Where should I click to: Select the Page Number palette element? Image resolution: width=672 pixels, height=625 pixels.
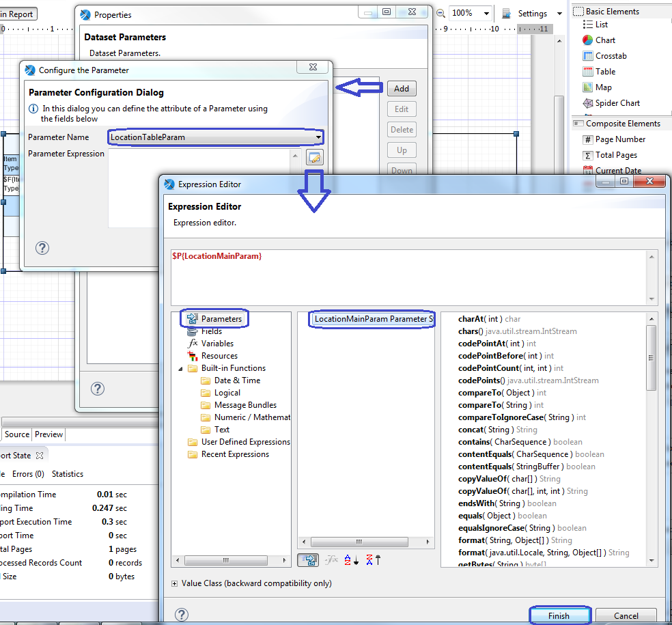coord(614,139)
